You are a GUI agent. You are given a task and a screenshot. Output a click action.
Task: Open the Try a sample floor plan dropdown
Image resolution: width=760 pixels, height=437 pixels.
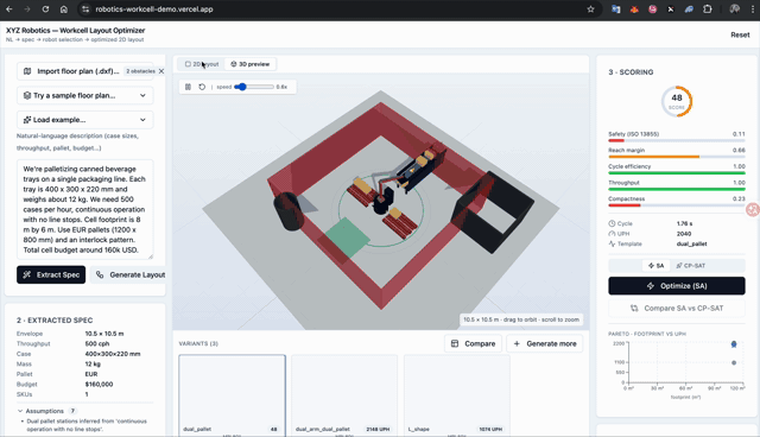tap(85, 95)
